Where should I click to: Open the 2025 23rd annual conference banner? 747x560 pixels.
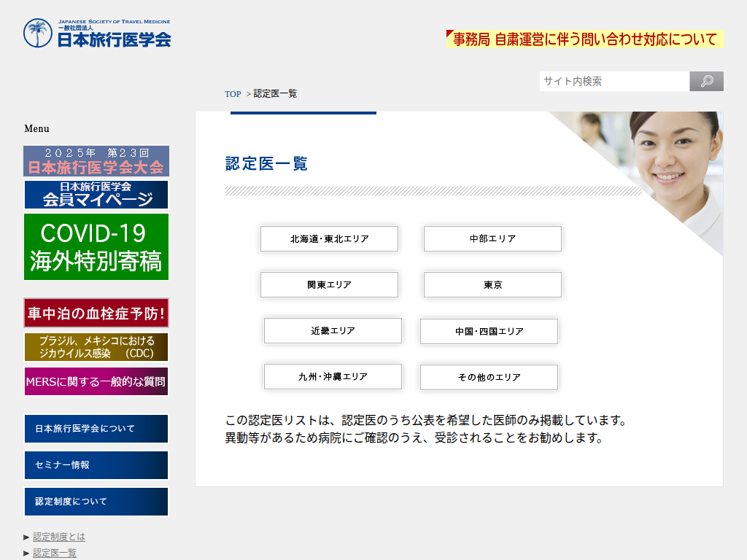coord(96,160)
